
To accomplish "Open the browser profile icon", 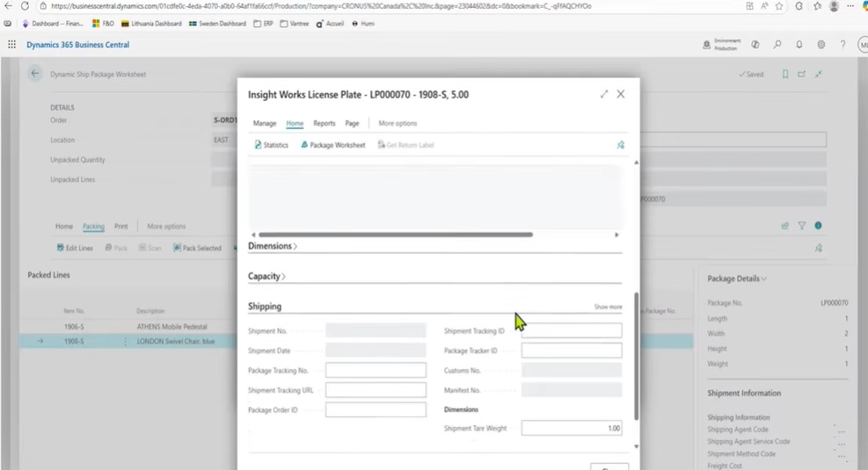I will pos(835,6).
